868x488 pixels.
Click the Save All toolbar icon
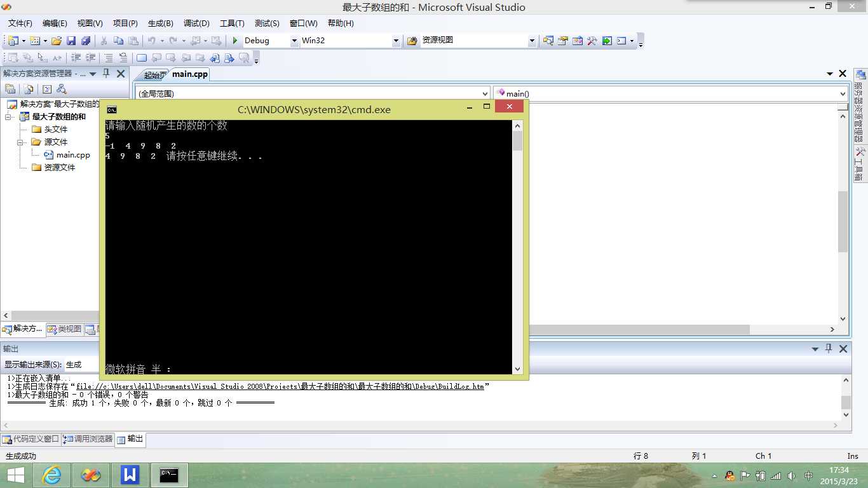click(85, 41)
